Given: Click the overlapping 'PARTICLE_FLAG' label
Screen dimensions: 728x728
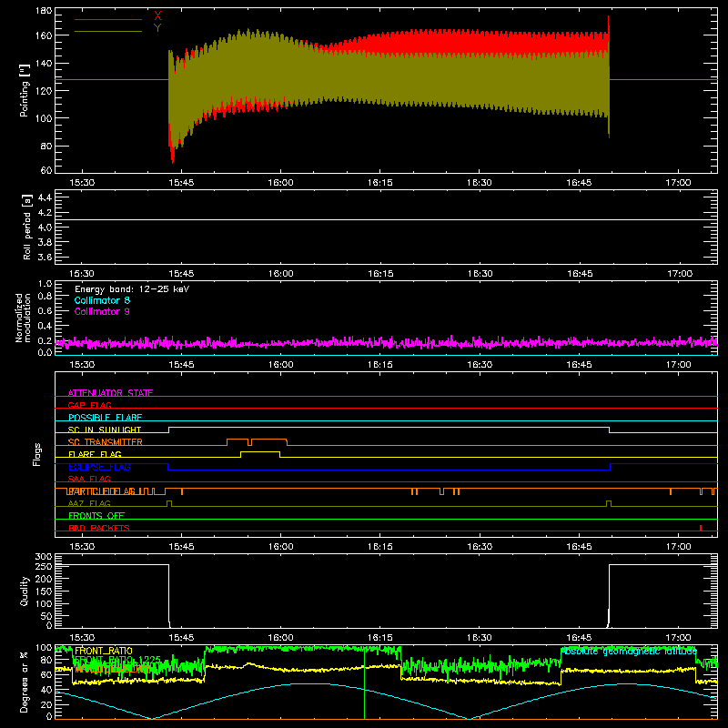Looking at the screenshot, I should [x=102, y=491].
